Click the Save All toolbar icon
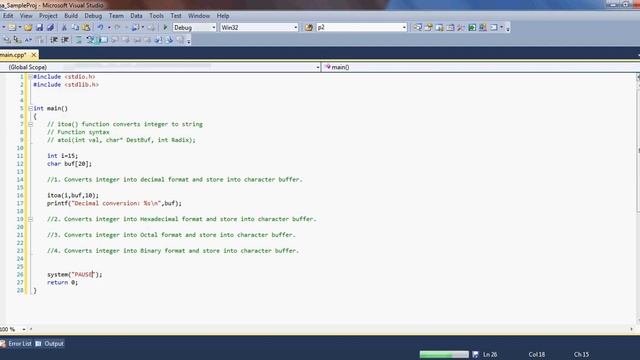Image resolution: width=640 pixels, height=360 pixels. [50, 27]
